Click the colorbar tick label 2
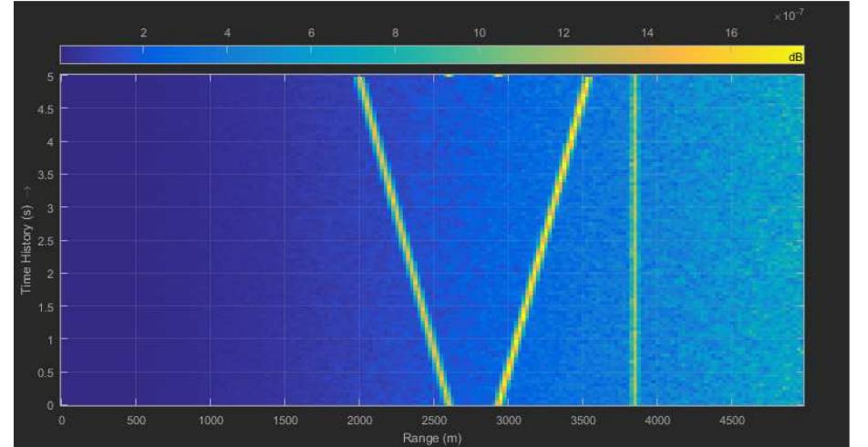 [143, 34]
